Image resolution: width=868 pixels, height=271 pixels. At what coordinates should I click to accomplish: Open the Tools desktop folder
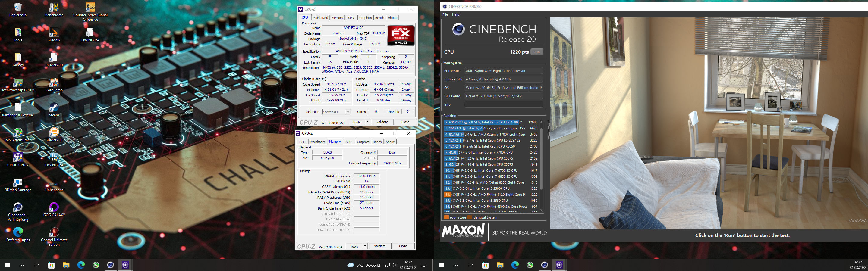(x=18, y=35)
